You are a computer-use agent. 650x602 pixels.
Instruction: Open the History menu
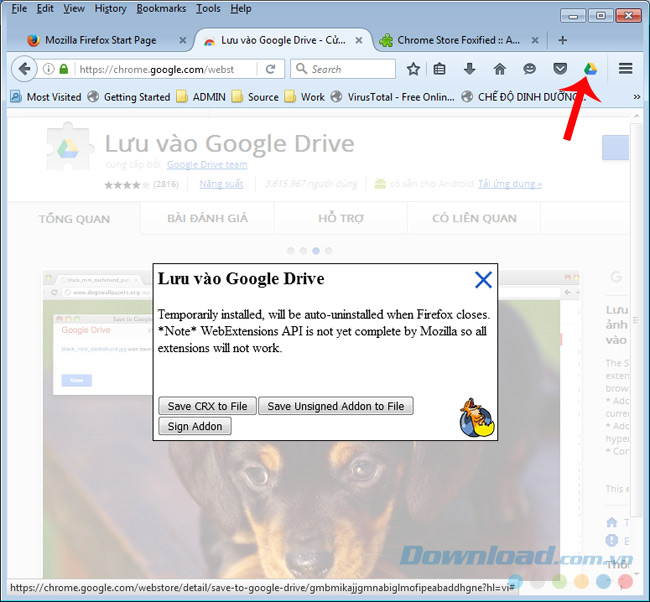(x=110, y=8)
